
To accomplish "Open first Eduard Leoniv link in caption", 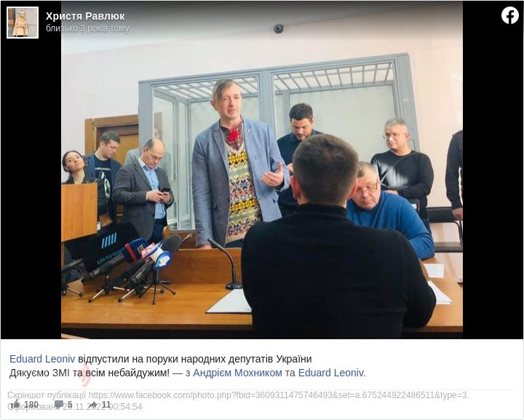I will click(x=42, y=359).
